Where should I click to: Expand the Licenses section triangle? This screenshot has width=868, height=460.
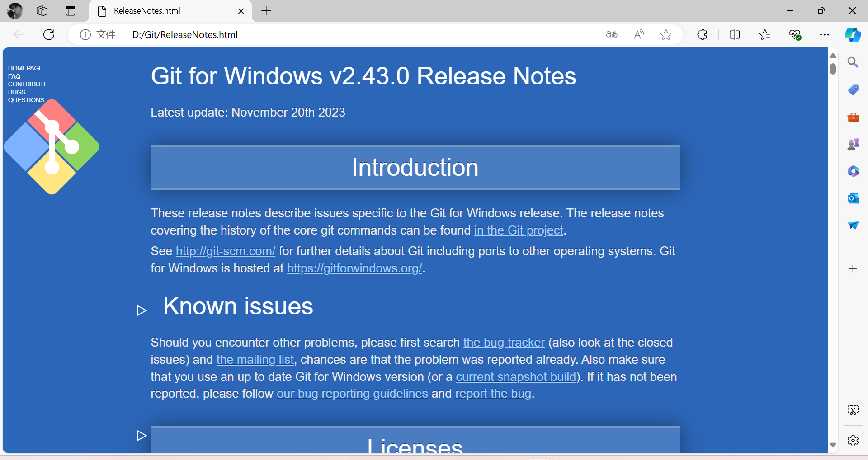(x=142, y=436)
